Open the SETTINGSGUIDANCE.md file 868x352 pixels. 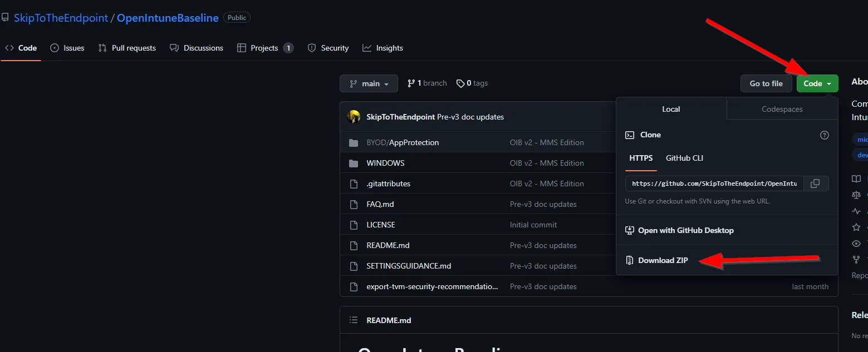[409, 266]
